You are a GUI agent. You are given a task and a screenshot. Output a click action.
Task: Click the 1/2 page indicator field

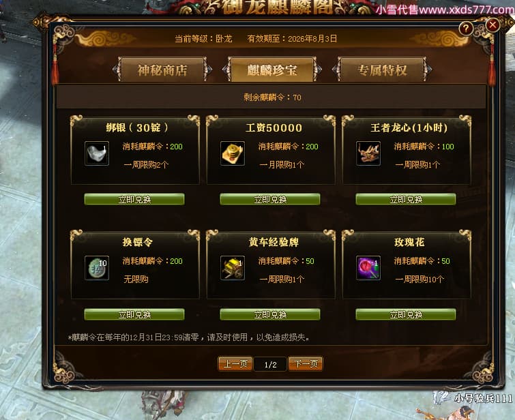coord(270,364)
